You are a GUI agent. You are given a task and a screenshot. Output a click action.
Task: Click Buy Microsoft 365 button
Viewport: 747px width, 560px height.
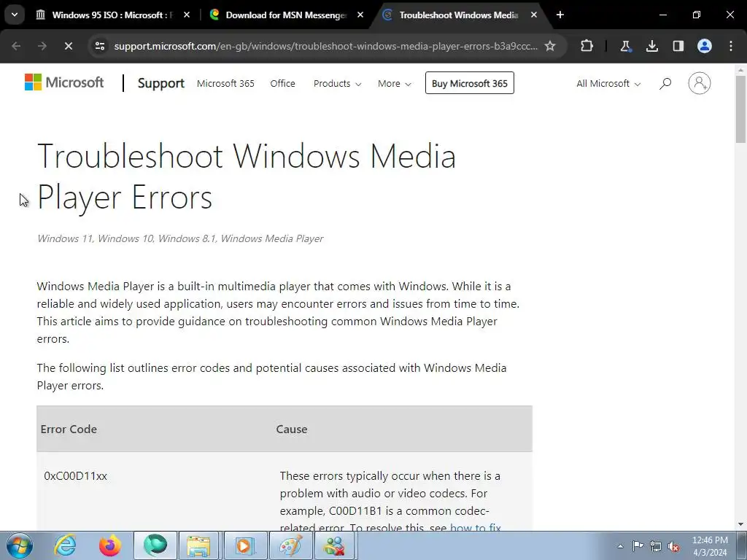[469, 83]
